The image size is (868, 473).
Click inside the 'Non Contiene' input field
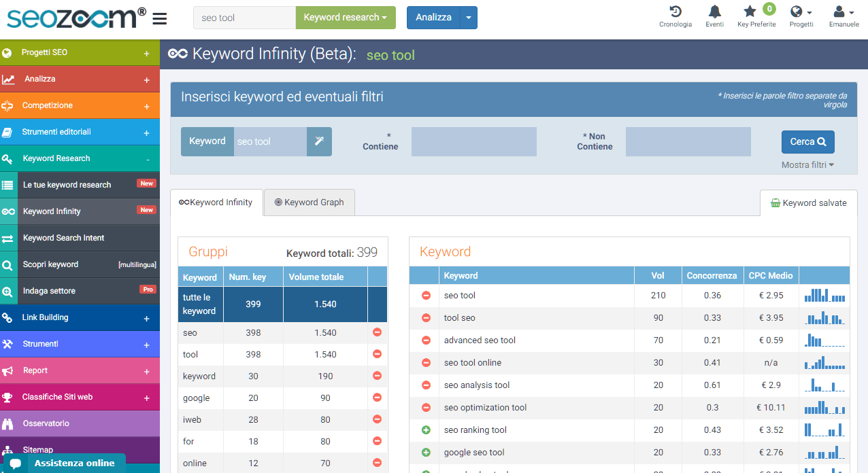(x=688, y=141)
